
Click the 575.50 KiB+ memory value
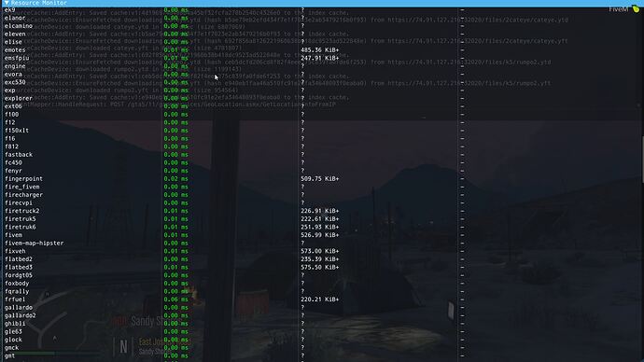coord(320,267)
